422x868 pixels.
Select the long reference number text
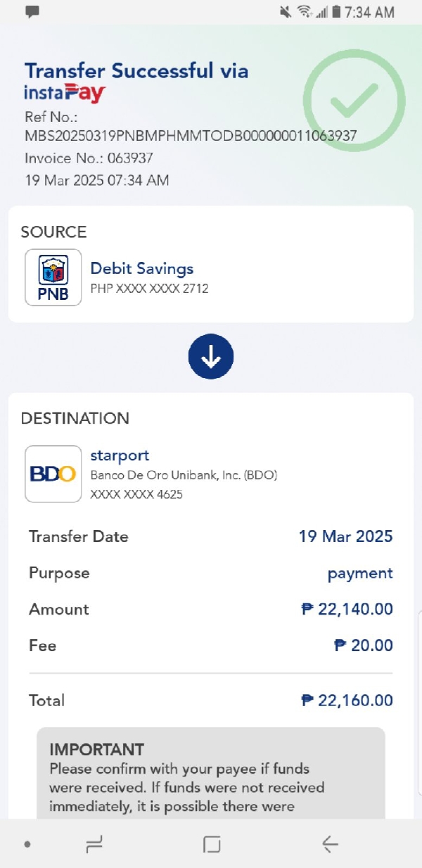point(191,135)
